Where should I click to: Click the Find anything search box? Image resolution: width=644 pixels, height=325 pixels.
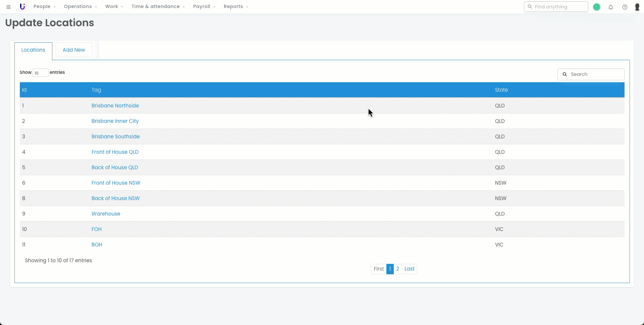[559, 7]
